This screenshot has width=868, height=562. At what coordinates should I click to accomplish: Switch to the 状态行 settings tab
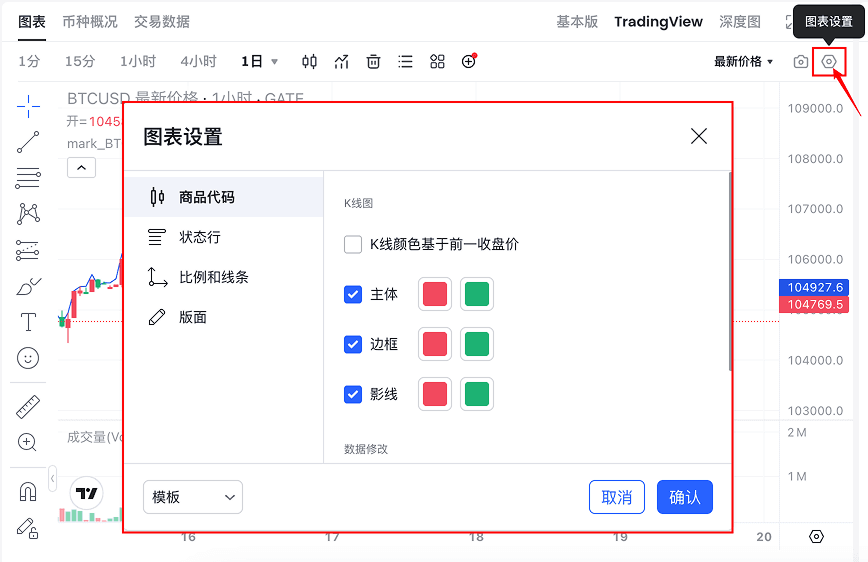pos(200,237)
